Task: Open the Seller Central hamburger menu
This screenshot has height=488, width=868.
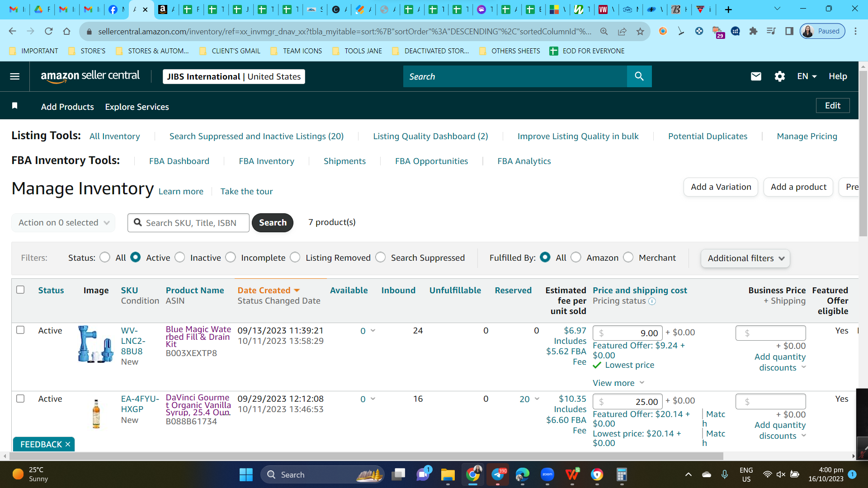Action: pyautogui.click(x=14, y=76)
